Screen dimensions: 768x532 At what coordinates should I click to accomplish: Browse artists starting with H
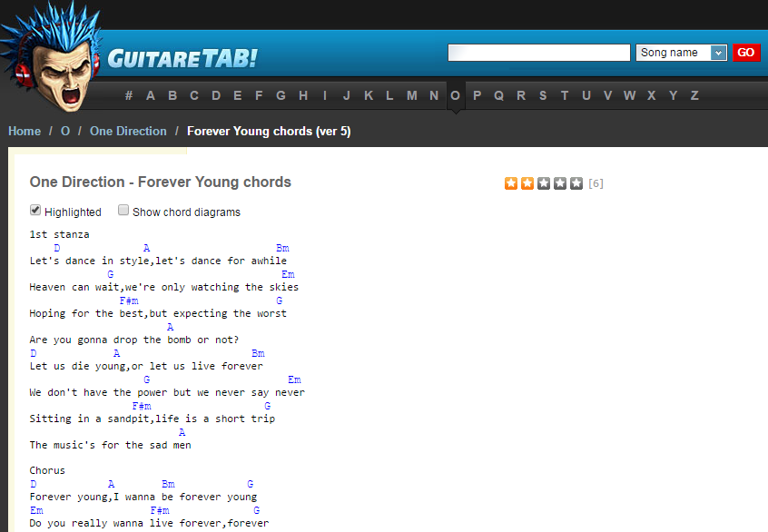[303, 95]
